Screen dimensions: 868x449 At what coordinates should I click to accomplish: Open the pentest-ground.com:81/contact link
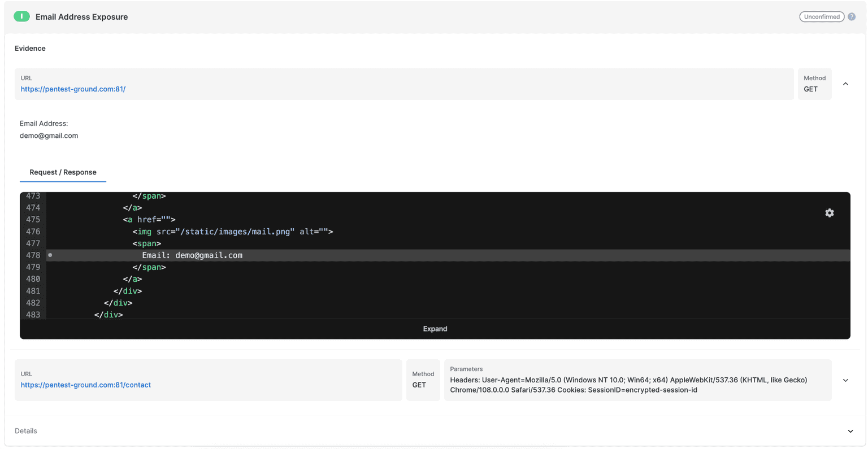(85, 385)
